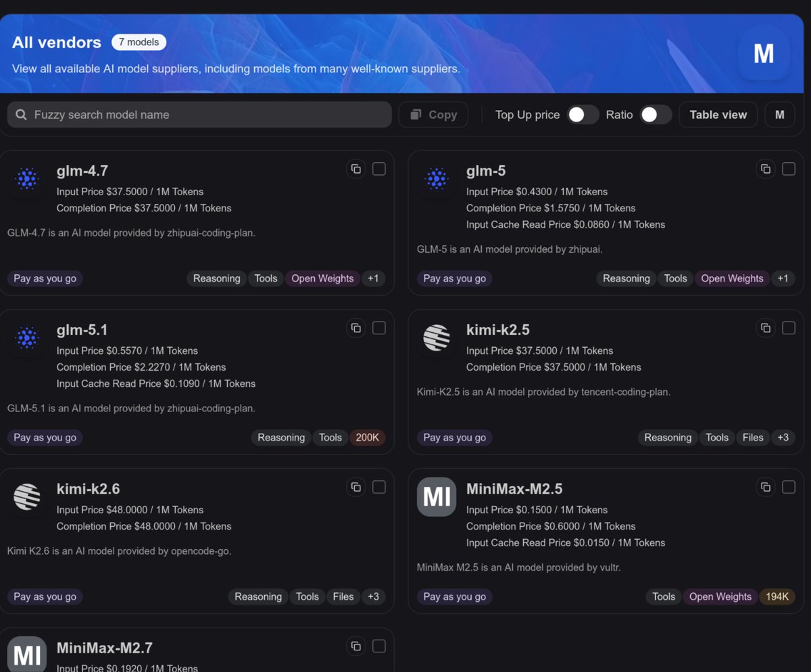
Task: Copy the MiniMax-M2.7 model name icon
Action: (356, 646)
